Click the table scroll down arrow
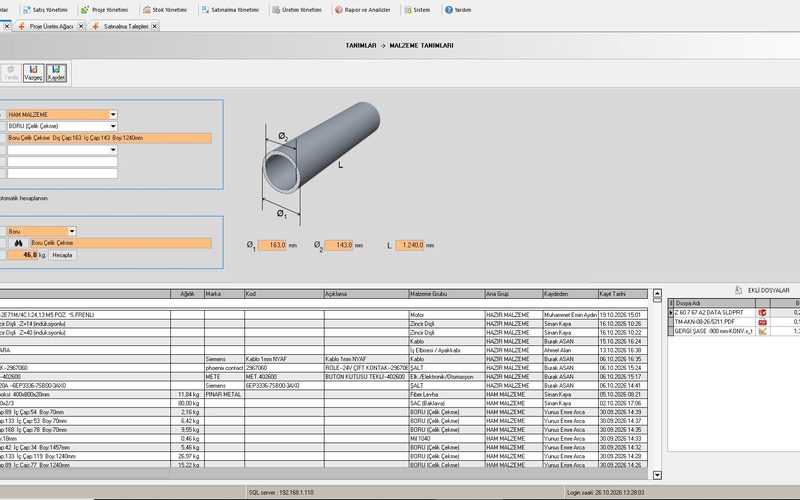This screenshot has height=500, width=800. (657, 475)
